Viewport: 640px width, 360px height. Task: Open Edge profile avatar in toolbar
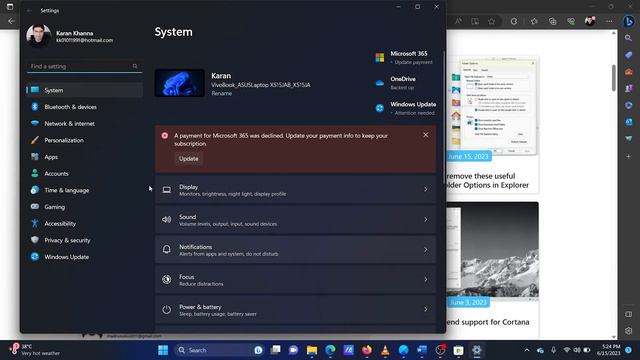click(x=590, y=21)
